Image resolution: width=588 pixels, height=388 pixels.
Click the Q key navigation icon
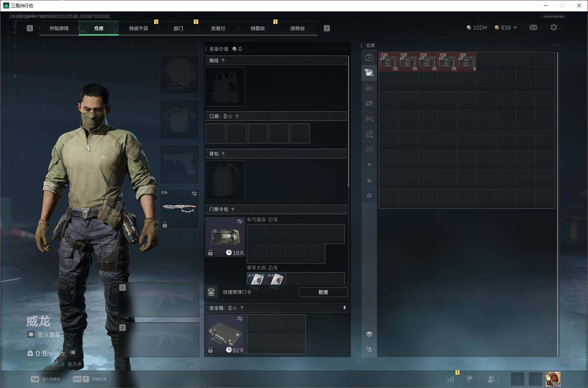[x=30, y=28]
